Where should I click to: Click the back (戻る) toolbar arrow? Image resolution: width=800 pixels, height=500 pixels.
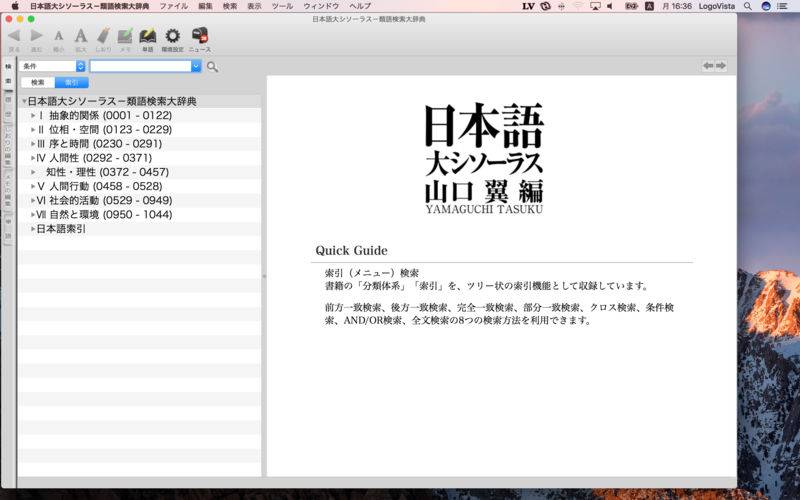tap(14, 36)
